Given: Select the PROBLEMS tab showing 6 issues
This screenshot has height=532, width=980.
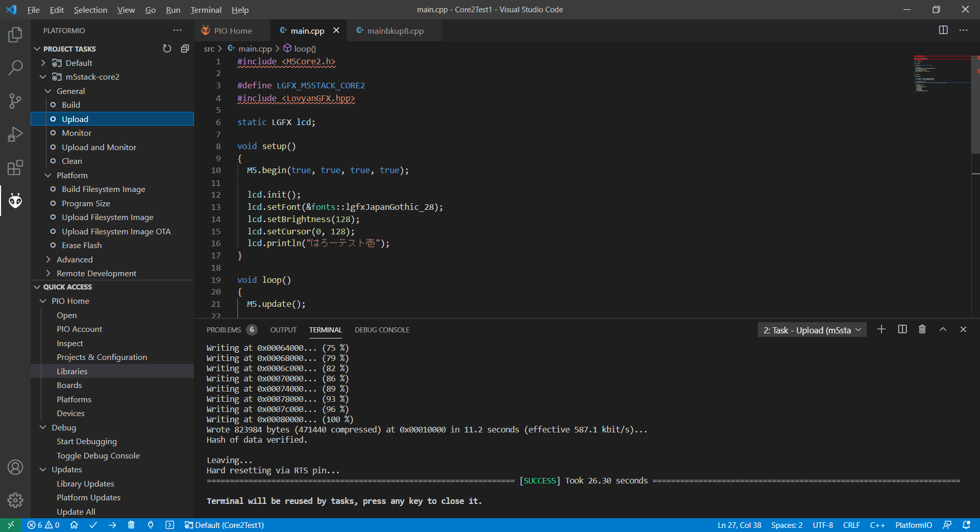Looking at the screenshot, I should coord(225,330).
